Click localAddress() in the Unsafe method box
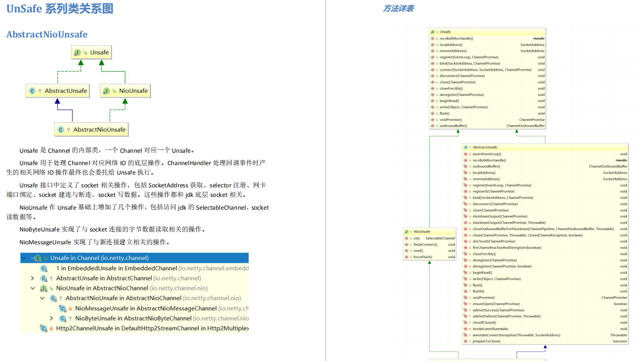Image resolution: width=644 pixels, height=361 pixels. 451,45
